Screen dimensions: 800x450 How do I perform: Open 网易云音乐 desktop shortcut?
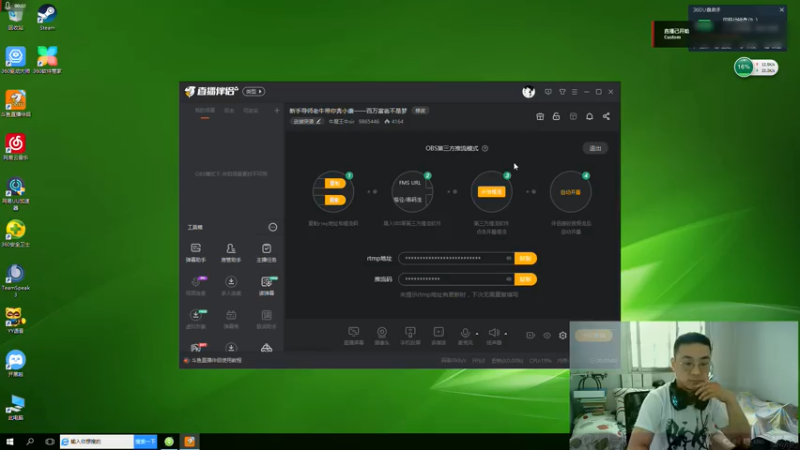pyautogui.click(x=15, y=147)
